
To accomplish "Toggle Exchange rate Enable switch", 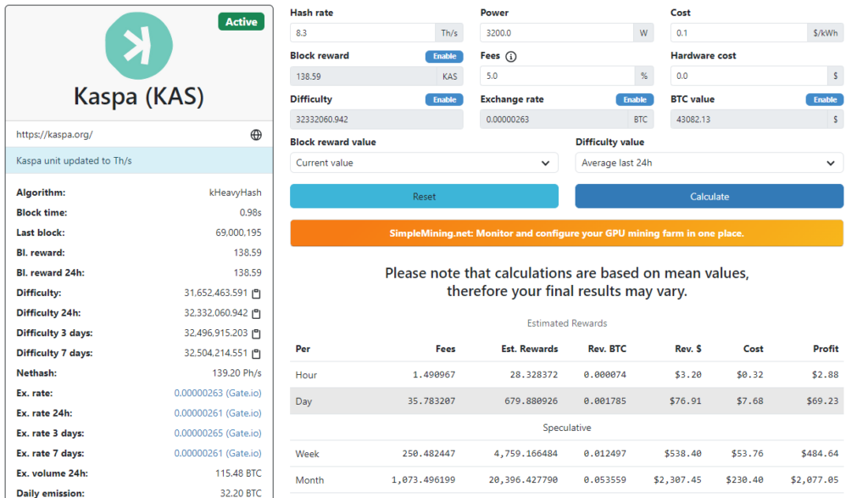I will coord(634,100).
